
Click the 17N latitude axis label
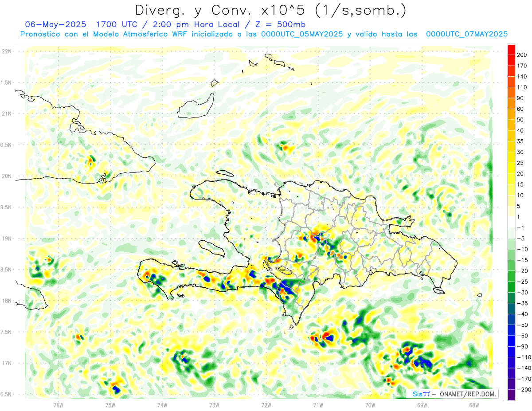coord(6,363)
